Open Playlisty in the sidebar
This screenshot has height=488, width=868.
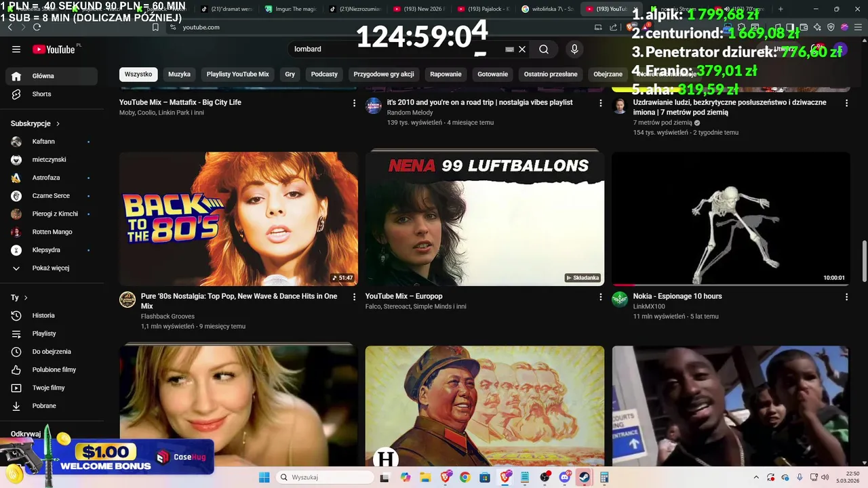pos(52,333)
